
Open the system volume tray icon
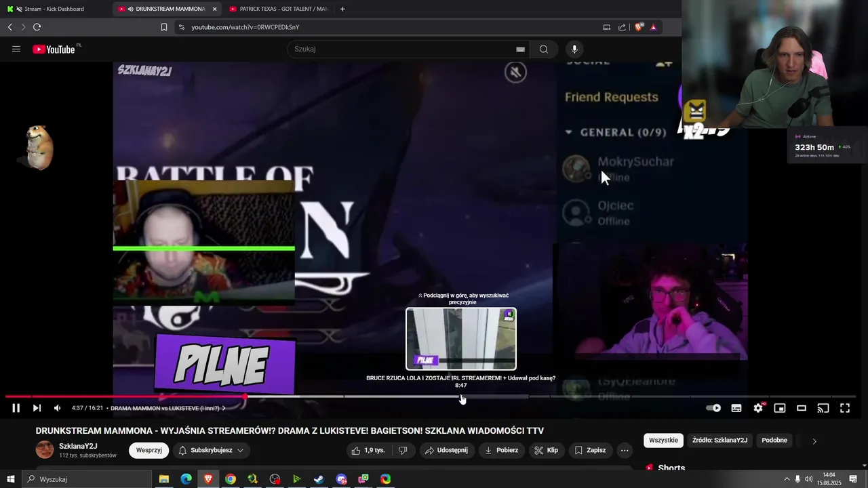click(x=808, y=479)
